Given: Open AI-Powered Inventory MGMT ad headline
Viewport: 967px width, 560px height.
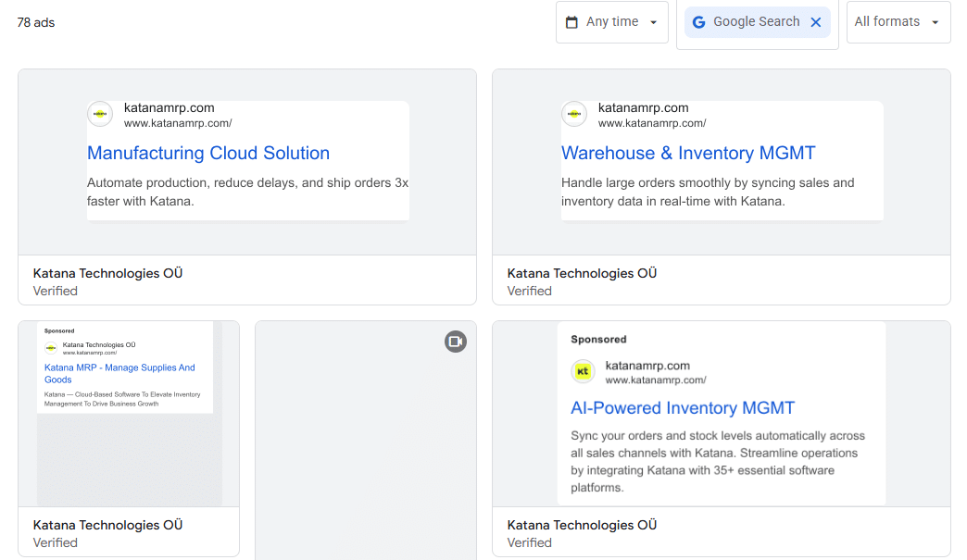Looking at the screenshot, I should pos(683,408).
